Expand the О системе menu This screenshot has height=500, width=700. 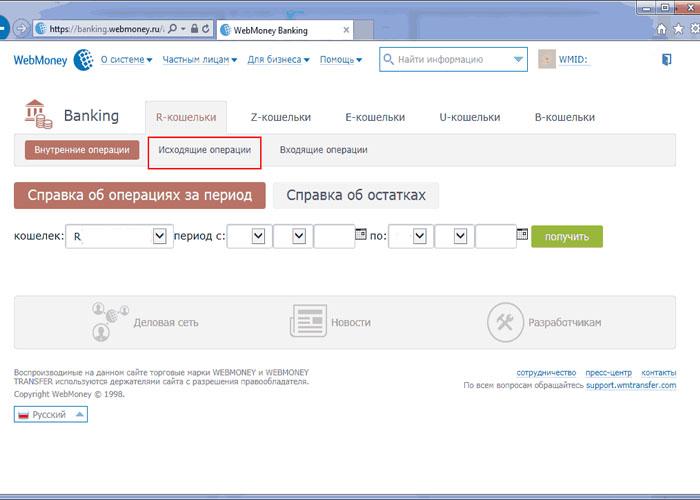click(126, 60)
